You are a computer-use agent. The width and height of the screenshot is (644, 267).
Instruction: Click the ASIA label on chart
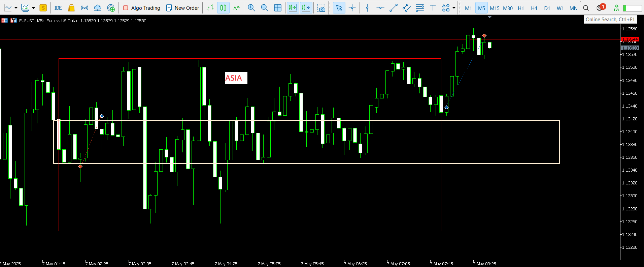pyautogui.click(x=236, y=78)
